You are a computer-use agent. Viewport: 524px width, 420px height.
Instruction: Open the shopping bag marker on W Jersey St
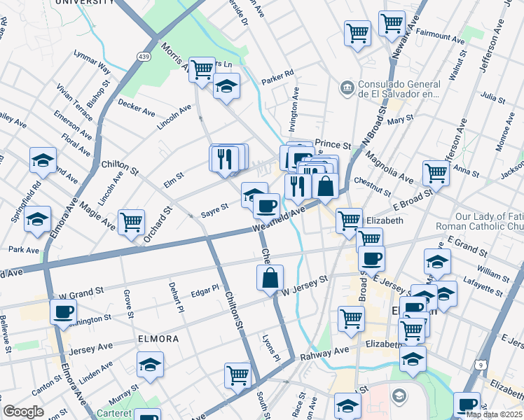point(270,278)
